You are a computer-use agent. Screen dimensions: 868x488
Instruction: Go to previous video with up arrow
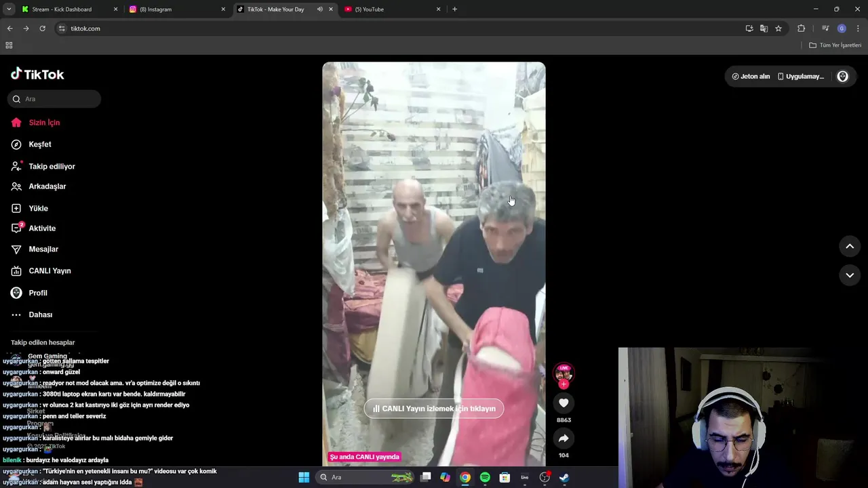tap(850, 246)
